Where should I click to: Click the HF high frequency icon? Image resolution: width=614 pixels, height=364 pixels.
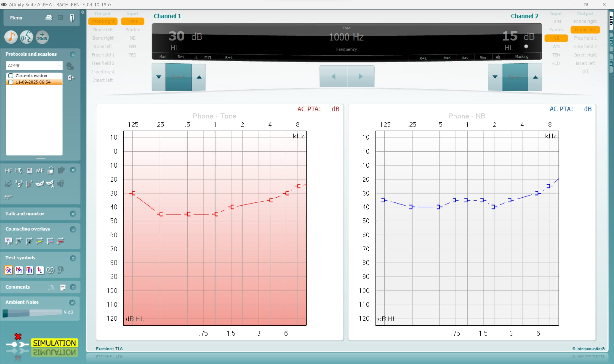tap(8, 170)
